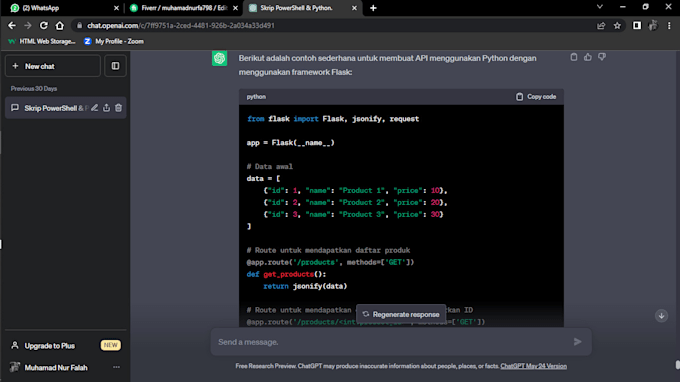Click the ChatGPT avatar icon
The height and width of the screenshot is (382, 680).
coord(219,59)
